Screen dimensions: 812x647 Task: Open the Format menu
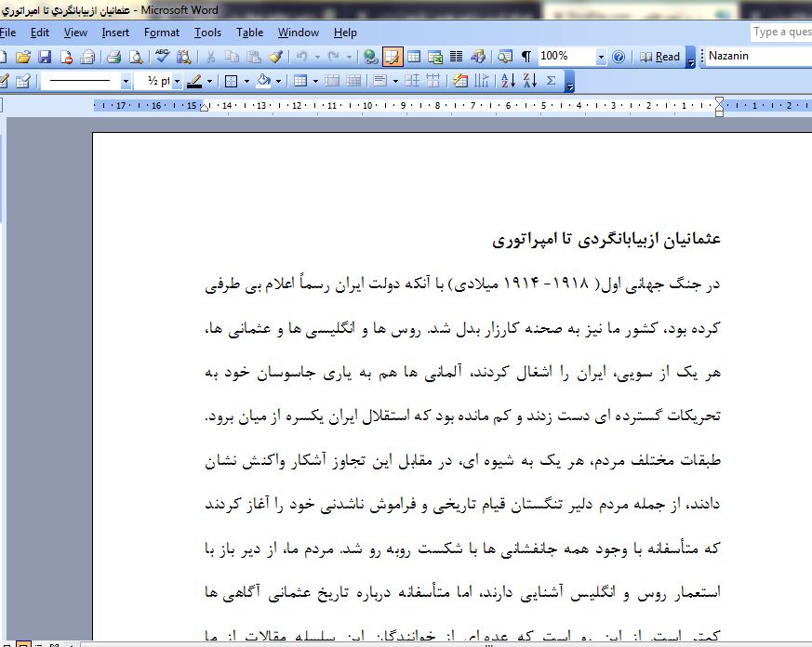(161, 33)
